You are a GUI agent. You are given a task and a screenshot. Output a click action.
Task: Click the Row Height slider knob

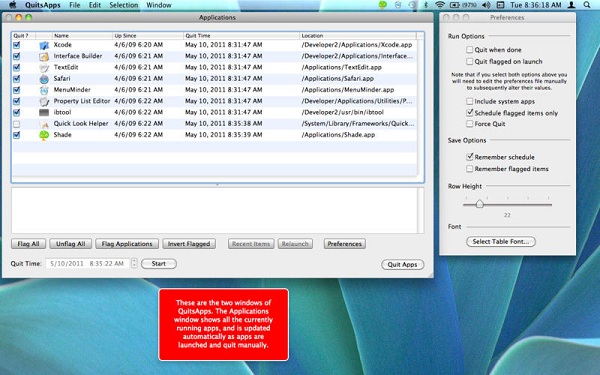479,204
